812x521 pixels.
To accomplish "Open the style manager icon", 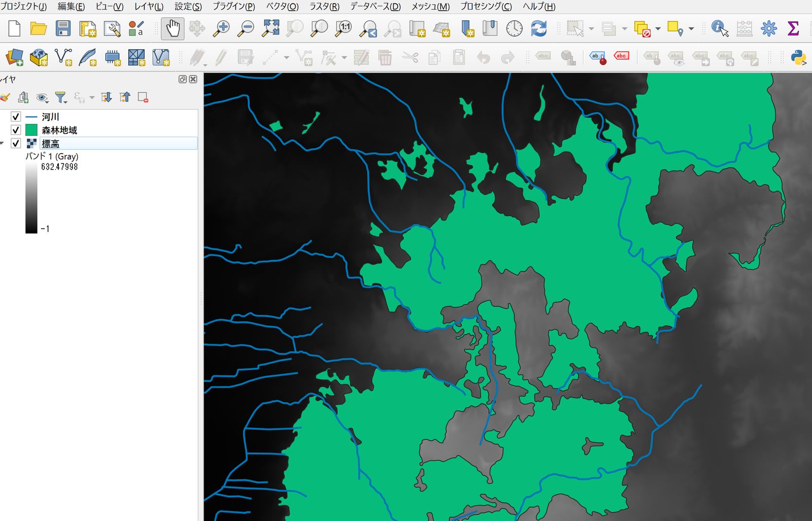I will coord(136,28).
